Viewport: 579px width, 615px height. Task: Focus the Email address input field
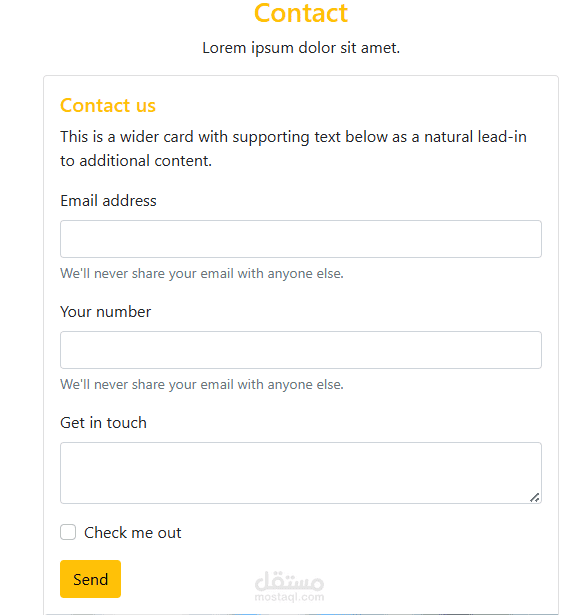(x=301, y=239)
